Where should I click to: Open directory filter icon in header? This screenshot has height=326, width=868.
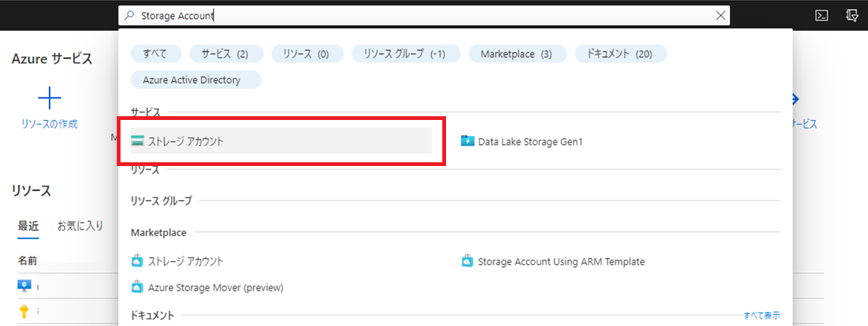pos(852,16)
